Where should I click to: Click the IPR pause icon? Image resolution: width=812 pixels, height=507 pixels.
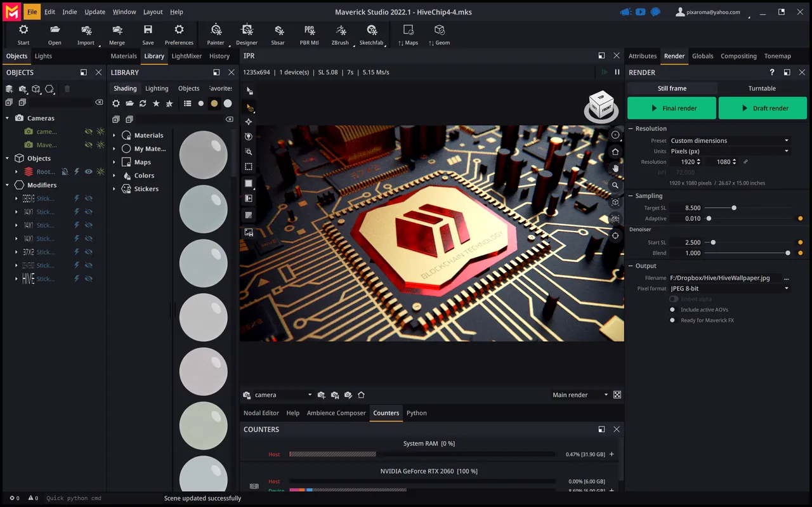point(617,72)
